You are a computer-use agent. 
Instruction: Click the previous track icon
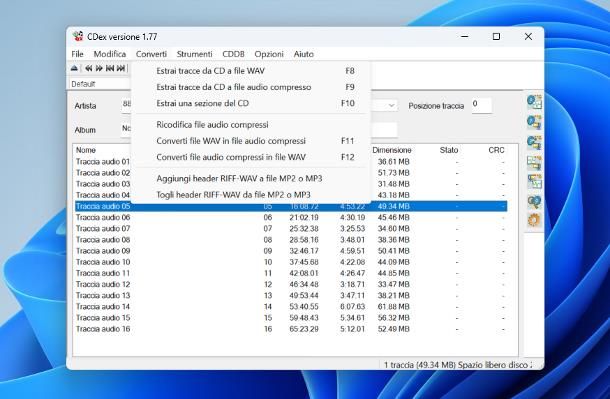point(110,68)
